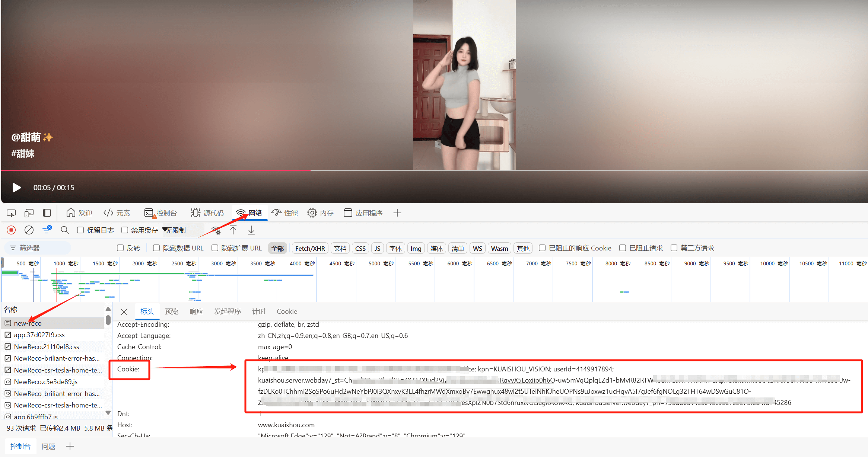Image resolution: width=868 pixels, height=457 pixels.
Task: Switch to the 元素 elements tab
Action: click(x=117, y=213)
